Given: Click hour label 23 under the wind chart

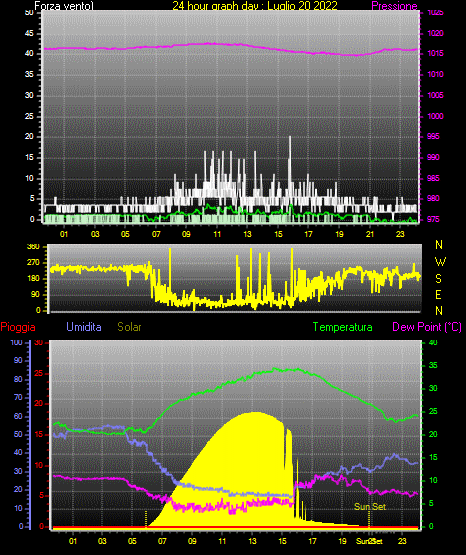Looking at the screenshot, I should (400, 234).
